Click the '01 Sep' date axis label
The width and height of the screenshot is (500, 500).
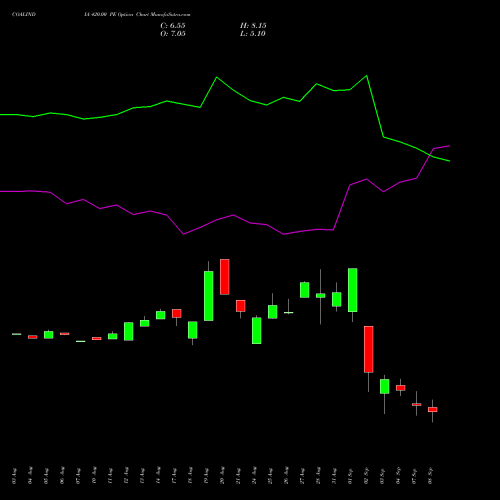tap(350, 476)
